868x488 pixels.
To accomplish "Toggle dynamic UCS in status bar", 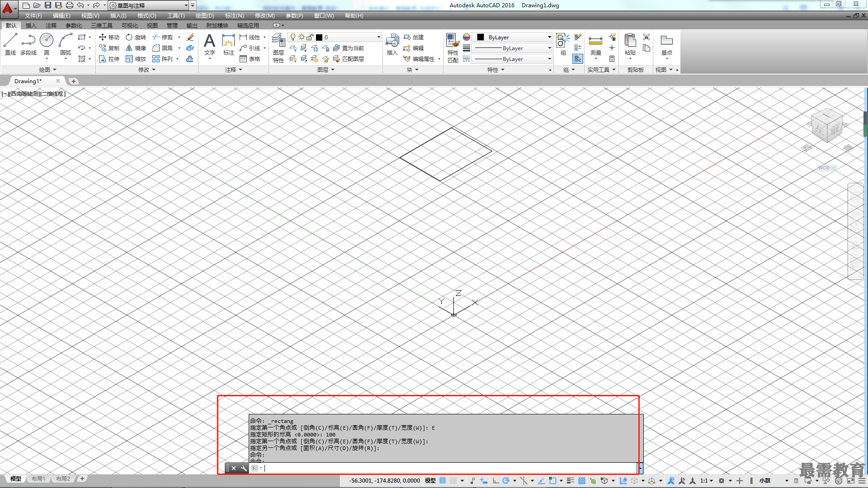I will [623, 480].
